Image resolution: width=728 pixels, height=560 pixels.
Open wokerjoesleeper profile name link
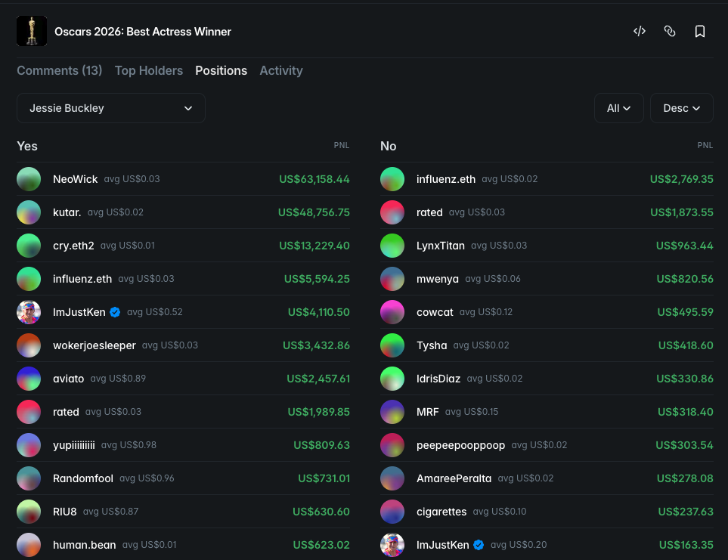[94, 345]
